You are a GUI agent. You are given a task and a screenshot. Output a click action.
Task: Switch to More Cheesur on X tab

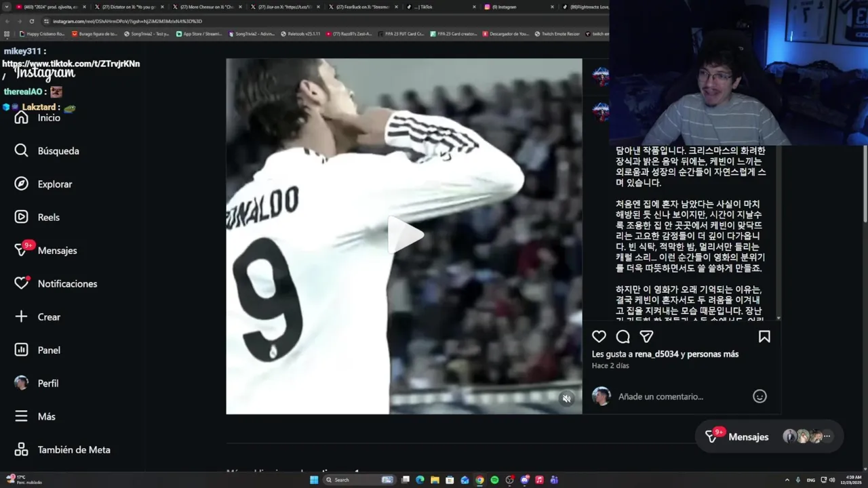pos(207,7)
